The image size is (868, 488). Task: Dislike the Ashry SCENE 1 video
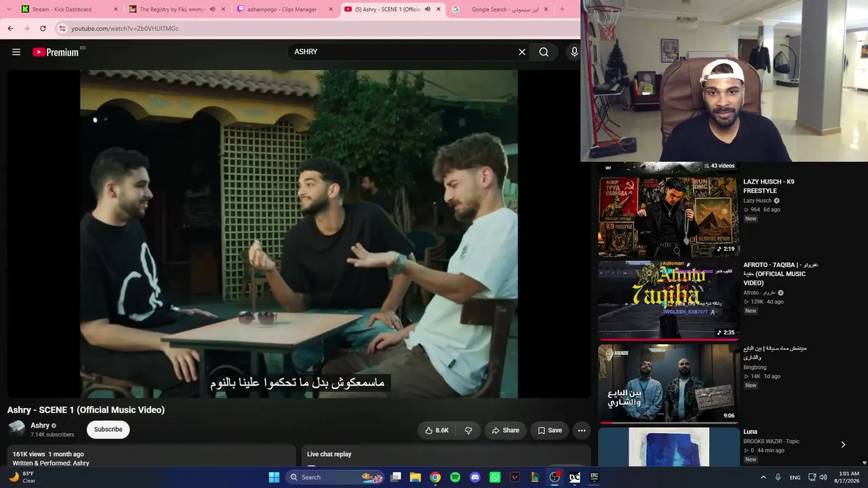coord(469,430)
